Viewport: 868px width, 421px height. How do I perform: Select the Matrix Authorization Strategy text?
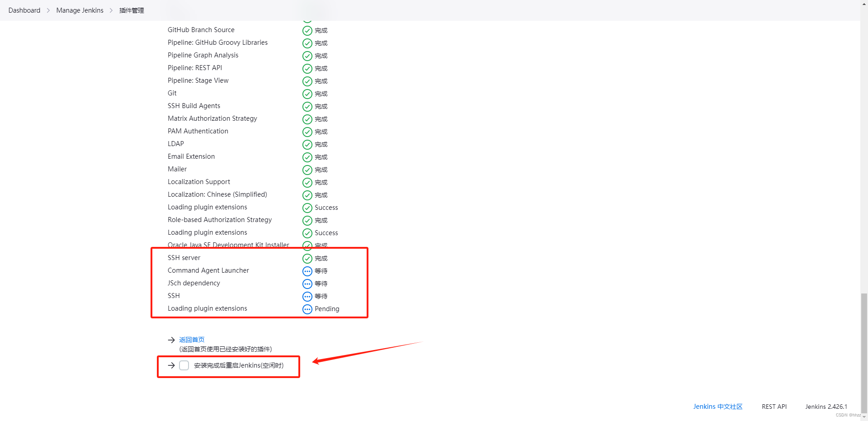coord(212,118)
